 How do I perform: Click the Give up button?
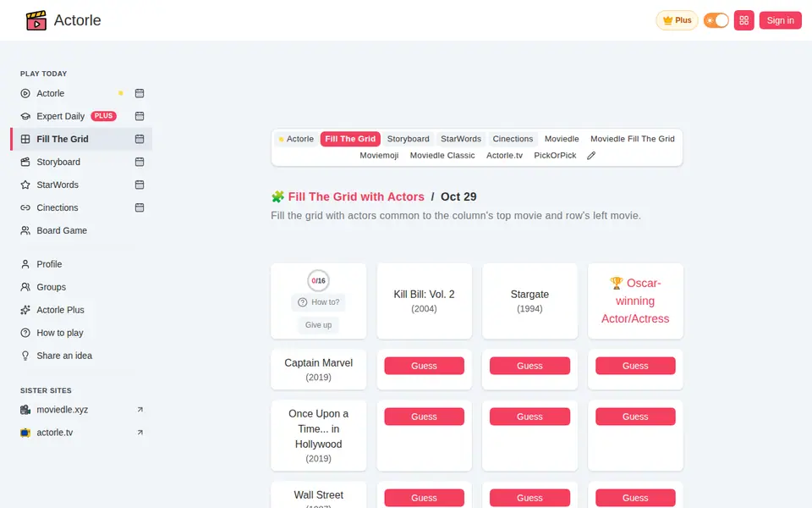319,325
